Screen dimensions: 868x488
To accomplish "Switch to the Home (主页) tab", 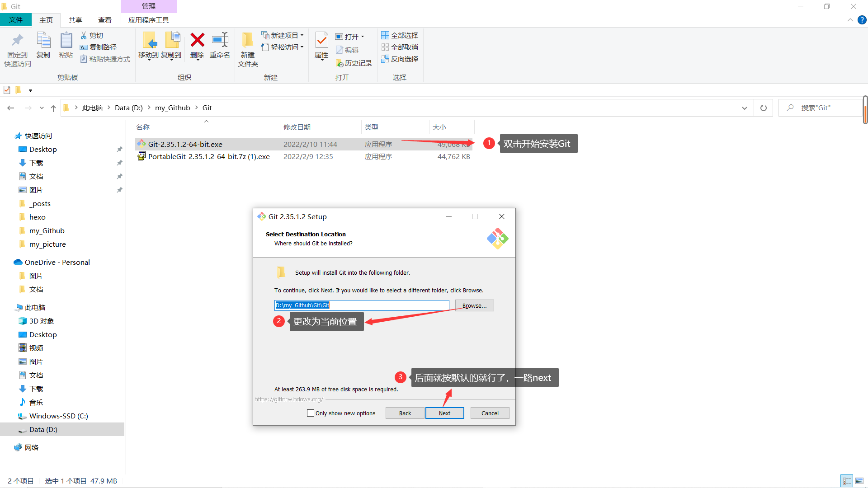I will (46, 20).
